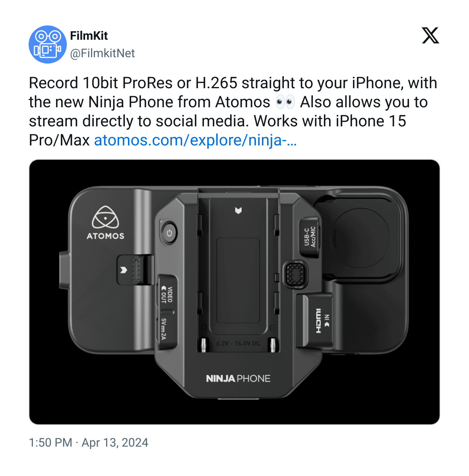Click the FilmKit camera profile avatar
The height and width of the screenshot is (476, 469).
click(x=47, y=45)
